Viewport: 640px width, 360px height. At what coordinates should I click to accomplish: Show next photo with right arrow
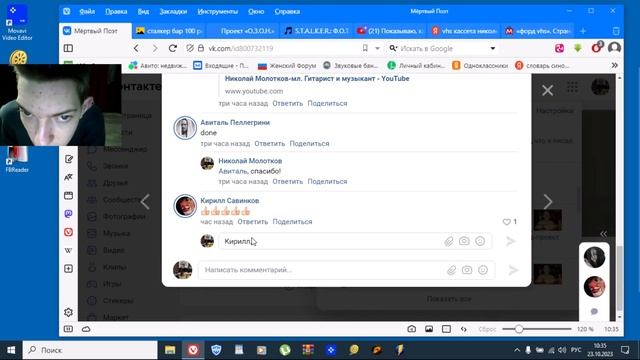coord(548,202)
